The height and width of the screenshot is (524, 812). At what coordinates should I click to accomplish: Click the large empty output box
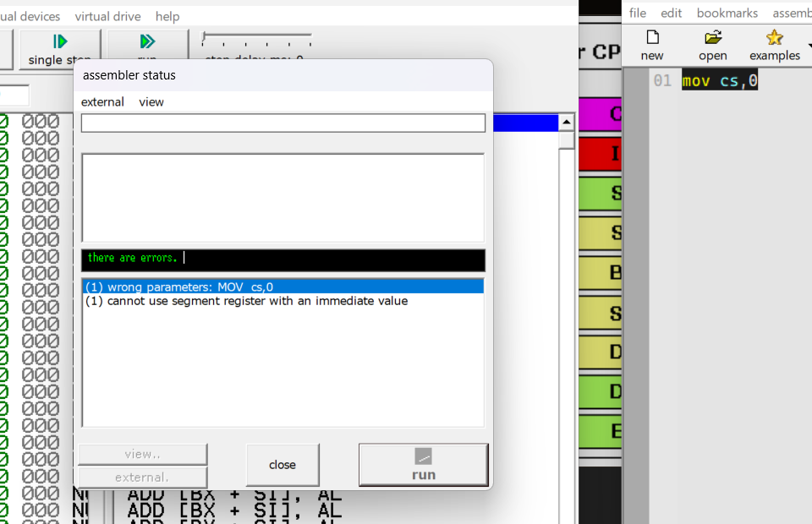283,198
